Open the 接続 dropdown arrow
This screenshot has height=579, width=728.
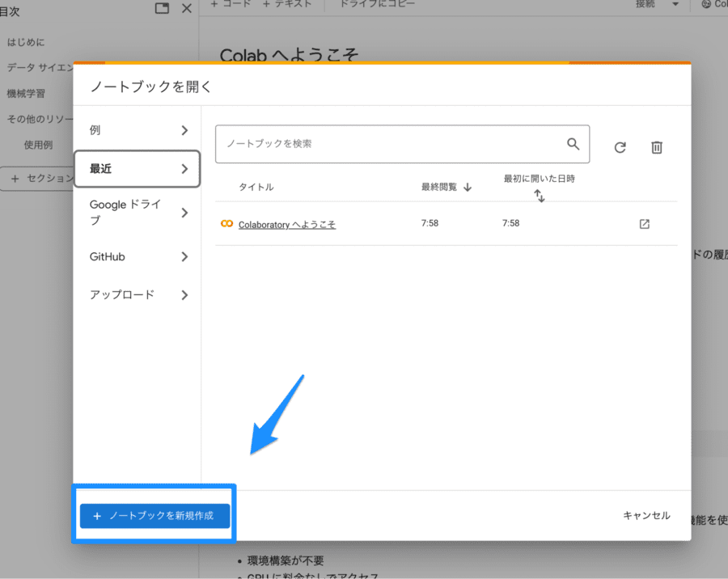tap(675, 4)
